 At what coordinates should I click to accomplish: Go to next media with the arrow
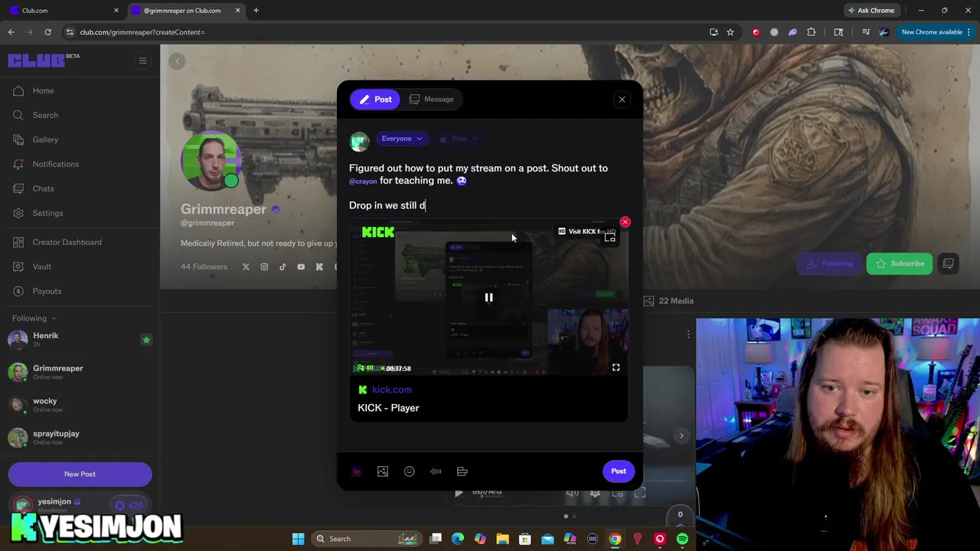pos(681,435)
